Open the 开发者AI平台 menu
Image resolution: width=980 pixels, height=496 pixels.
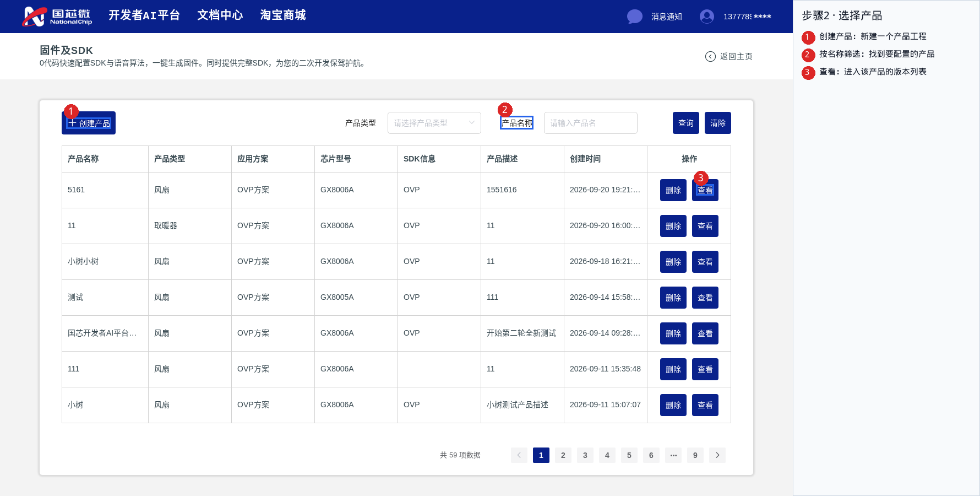(x=144, y=15)
